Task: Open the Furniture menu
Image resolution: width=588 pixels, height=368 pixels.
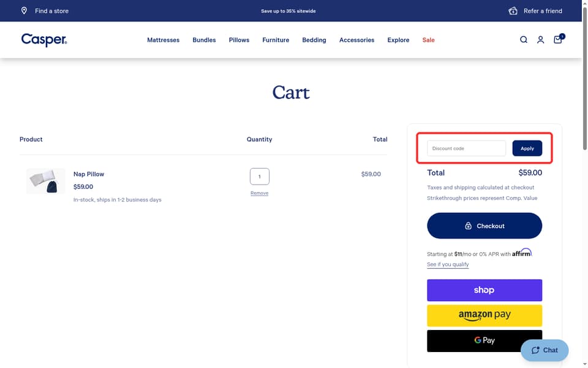Action: pos(276,40)
